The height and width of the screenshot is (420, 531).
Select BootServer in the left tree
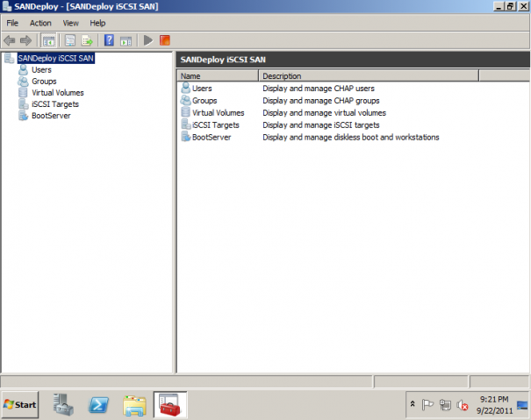[51, 116]
